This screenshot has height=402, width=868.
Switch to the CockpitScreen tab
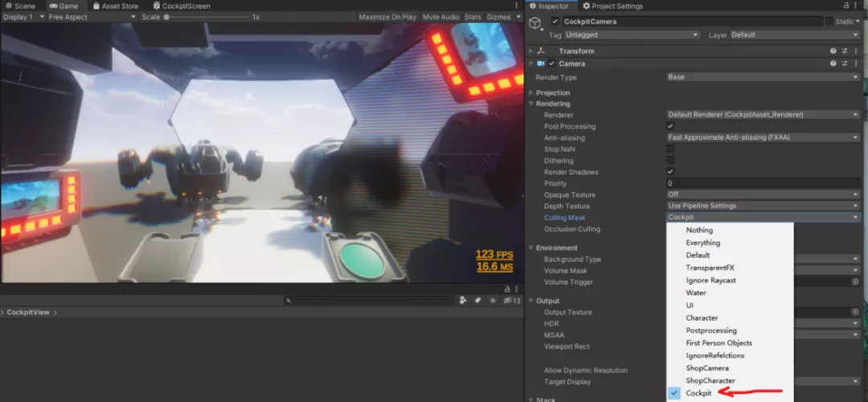coord(182,6)
